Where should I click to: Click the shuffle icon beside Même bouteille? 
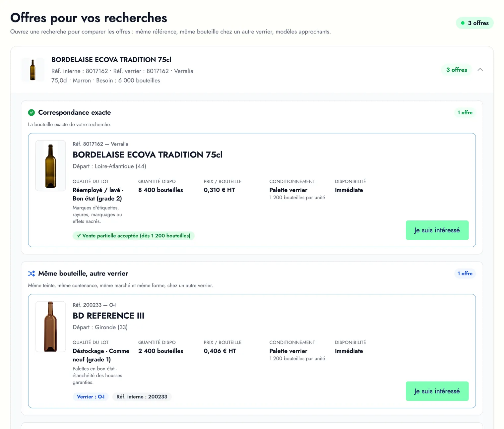(x=31, y=274)
